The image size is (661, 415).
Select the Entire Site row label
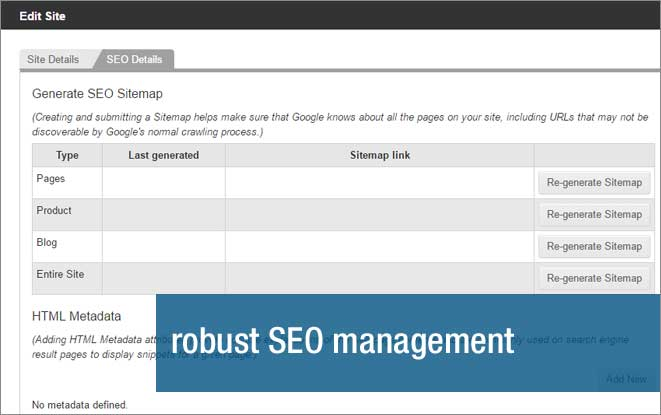point(61,274)
